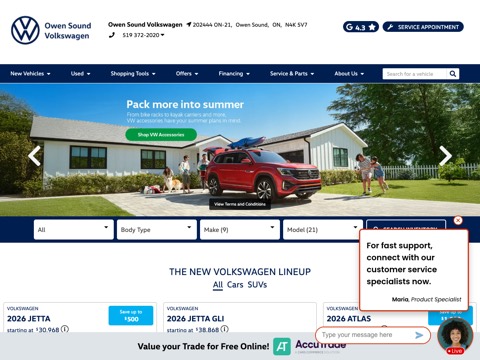The height and width of the screenshot is (360, 480).
Task: Go to previous slide with left arrow
Action: pyautogui.click(x=34, y=156)
